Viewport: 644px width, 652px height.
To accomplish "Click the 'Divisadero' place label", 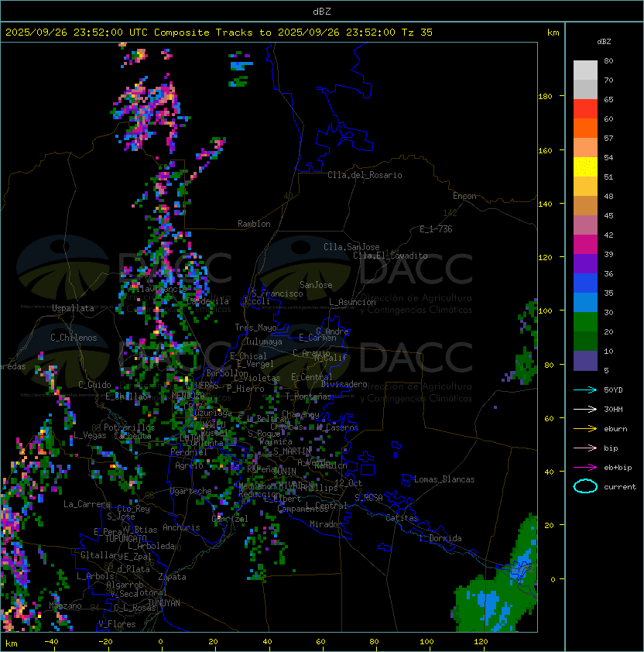I will [344, 384].
